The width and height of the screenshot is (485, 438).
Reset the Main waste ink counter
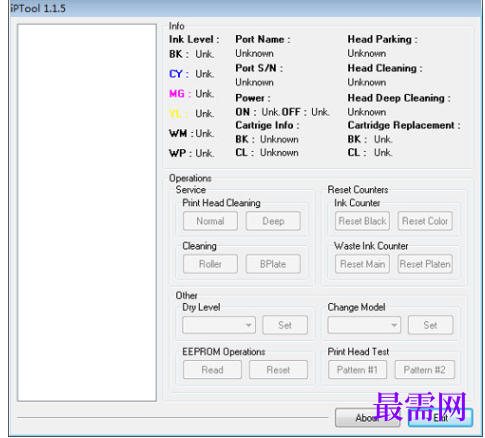362,264
